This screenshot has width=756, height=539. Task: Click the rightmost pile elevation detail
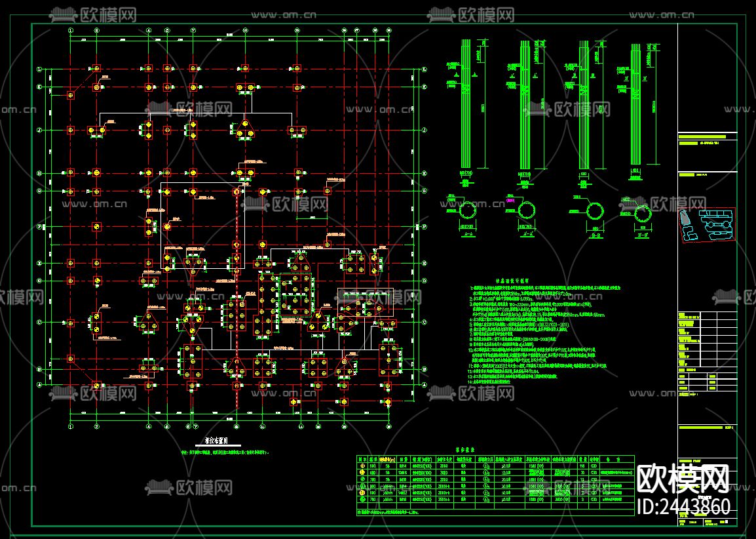[x=636, y=105]
